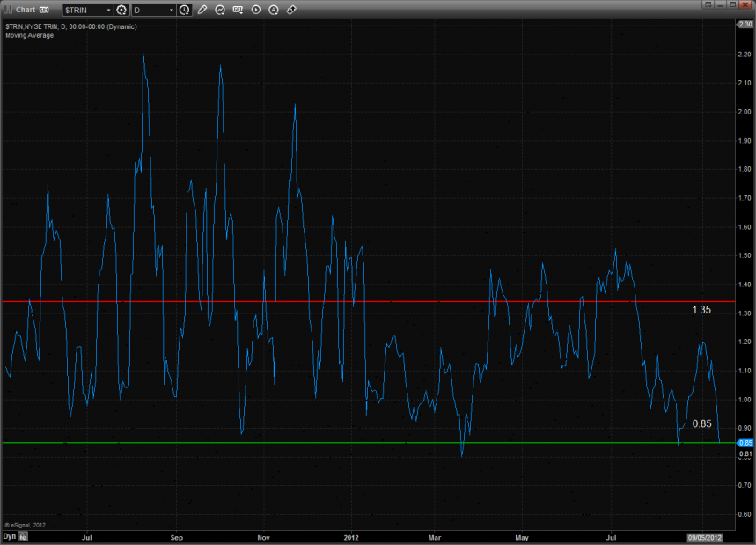Open the time template clock menu

click(184, 10)
